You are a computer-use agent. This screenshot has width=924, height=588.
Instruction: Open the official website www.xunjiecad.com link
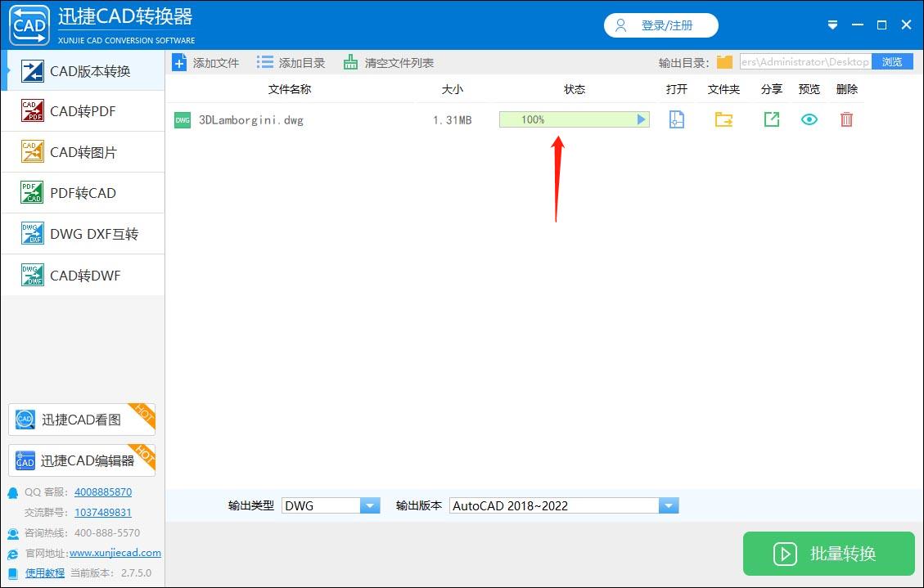[115, 552]
